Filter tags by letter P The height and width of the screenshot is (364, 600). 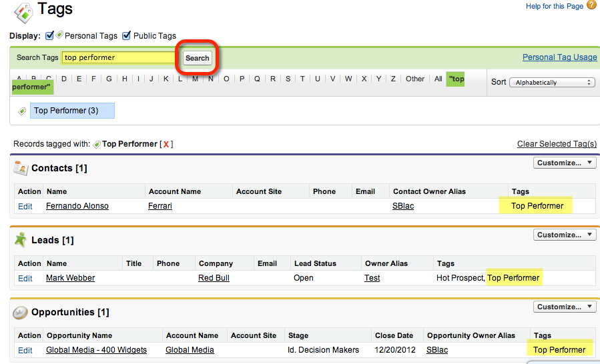coord(242,79)
